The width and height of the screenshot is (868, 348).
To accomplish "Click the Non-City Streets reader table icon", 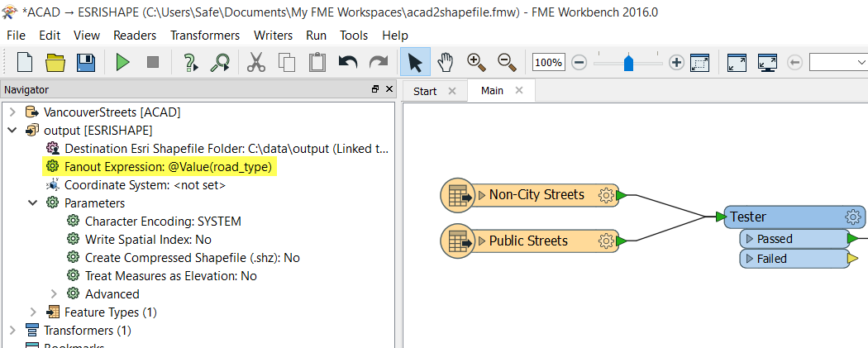I will 458,195.
